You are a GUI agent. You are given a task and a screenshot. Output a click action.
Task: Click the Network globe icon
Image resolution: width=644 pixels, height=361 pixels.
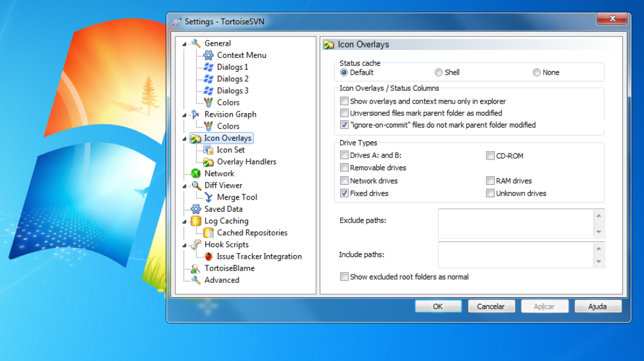196,174
